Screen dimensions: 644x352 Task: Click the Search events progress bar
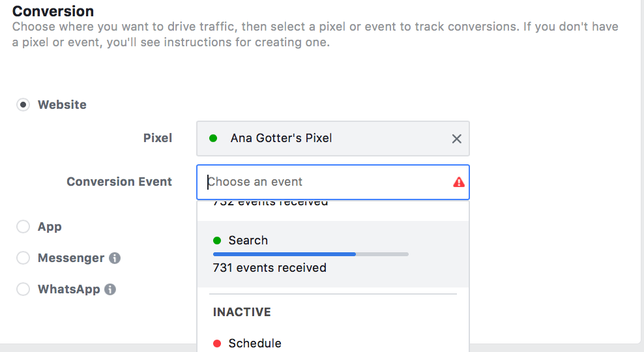(x=310, y=254)
